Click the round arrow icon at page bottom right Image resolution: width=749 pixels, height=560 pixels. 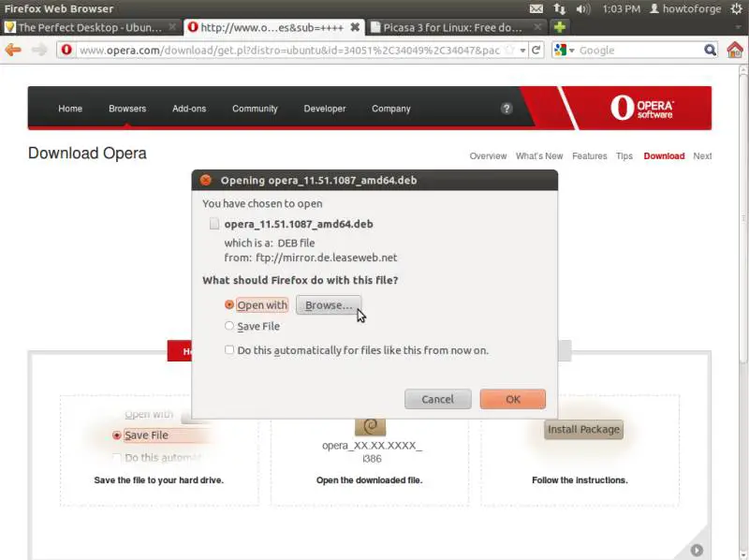click(697, 550)
